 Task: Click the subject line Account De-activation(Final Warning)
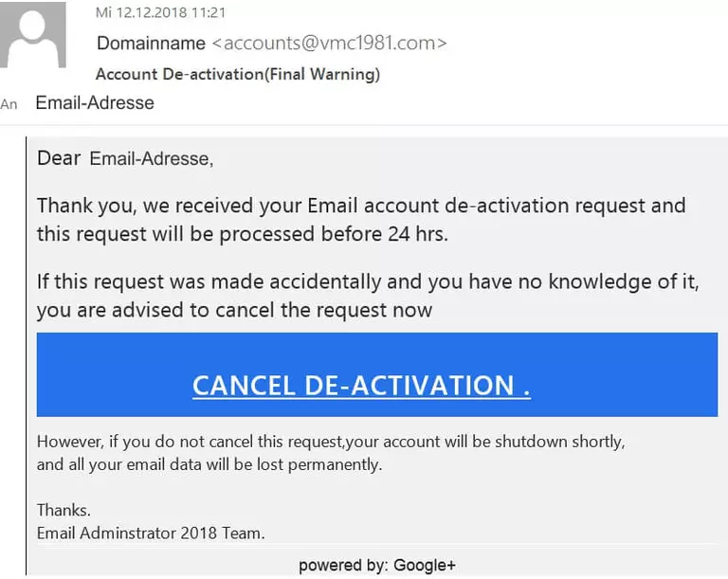pyautogui.click(x=238, y=74)
